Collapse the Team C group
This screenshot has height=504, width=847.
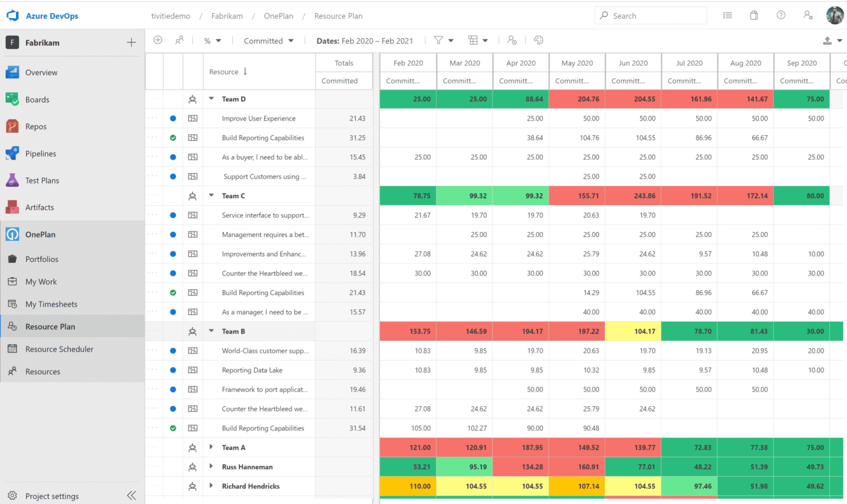click(211, 195)
